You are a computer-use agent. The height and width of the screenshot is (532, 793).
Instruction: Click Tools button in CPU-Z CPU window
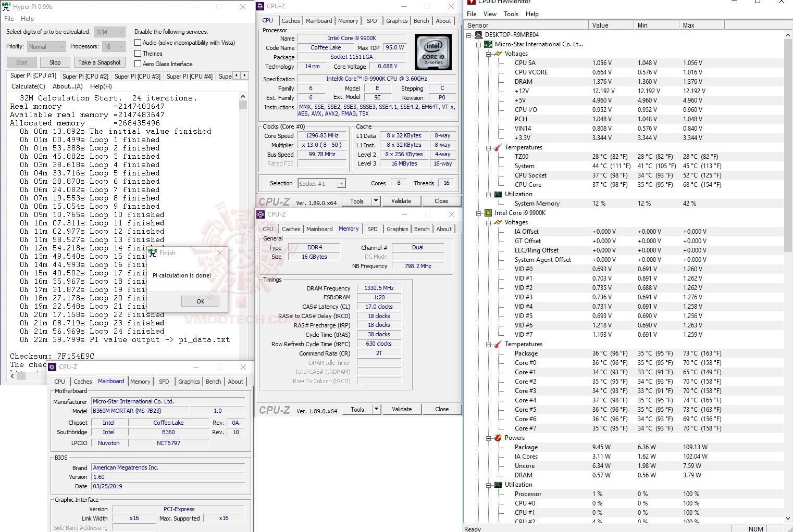tap(357, 201)
